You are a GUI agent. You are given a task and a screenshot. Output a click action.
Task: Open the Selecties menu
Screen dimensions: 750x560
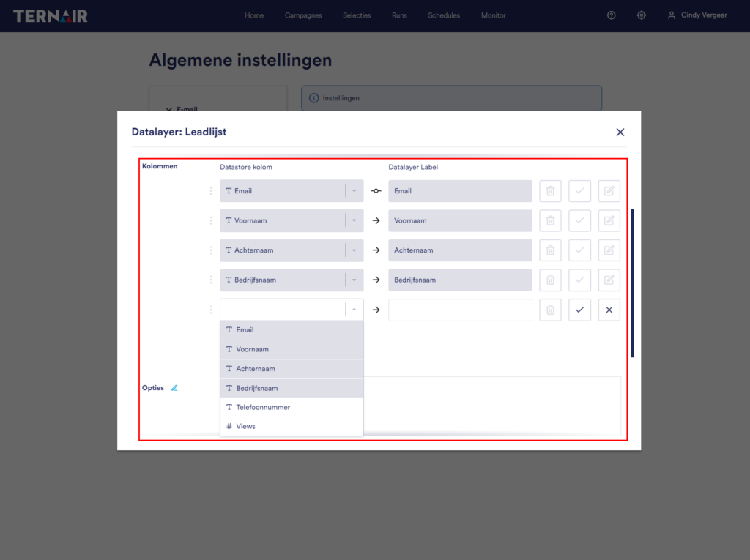tap(357, 15)
